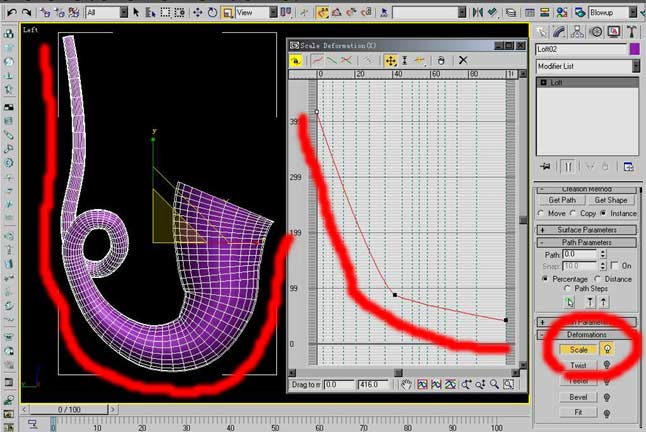Click the Loft02 object name field
This screenshot has width=646, height=432.
[x=581, y=49]
